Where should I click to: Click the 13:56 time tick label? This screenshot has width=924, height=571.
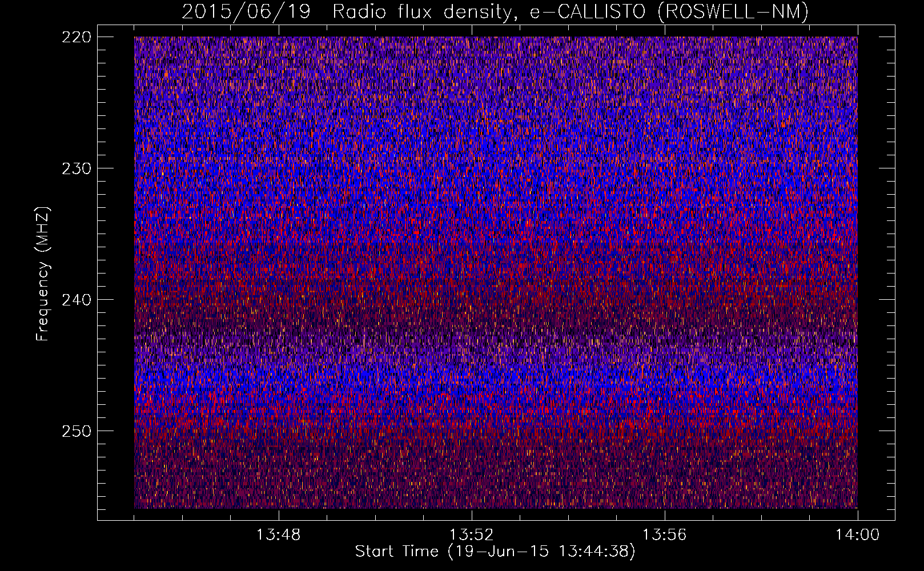[664, 535]
